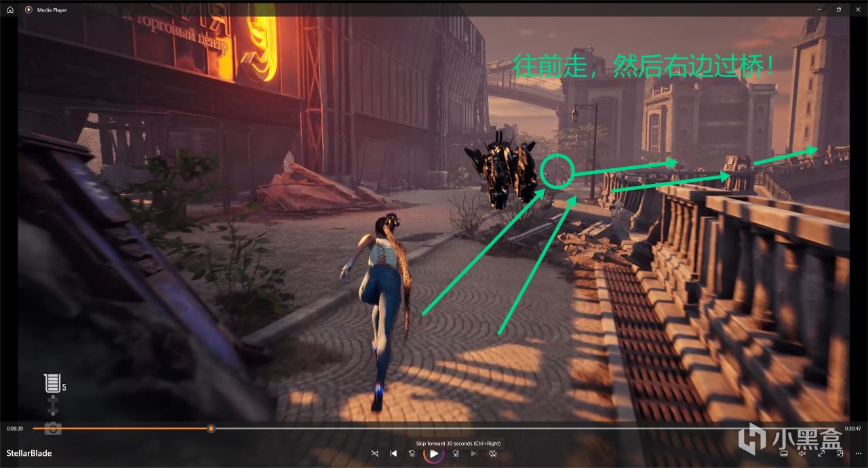Image resolution: width=868 pixels, height=468 pixels.
Task: Minimize the Media Player window
Action: [820, 9]
